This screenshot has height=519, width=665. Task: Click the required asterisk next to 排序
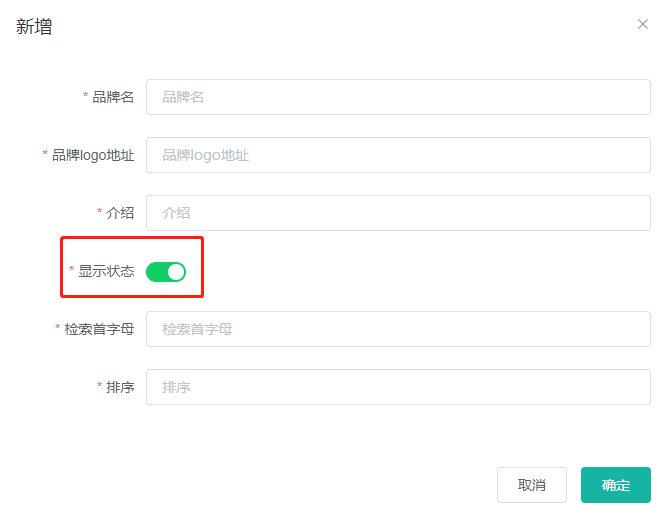[99, 385]
